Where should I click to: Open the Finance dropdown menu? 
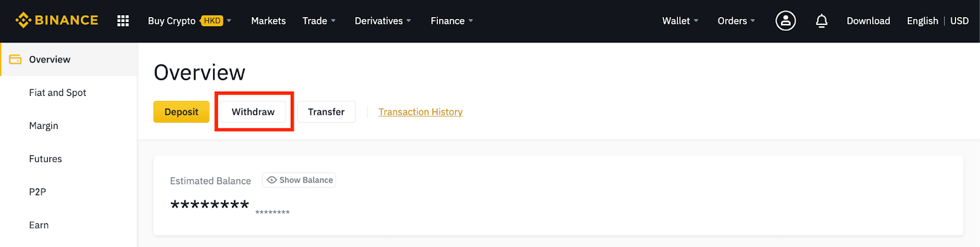tap(451, 21)
